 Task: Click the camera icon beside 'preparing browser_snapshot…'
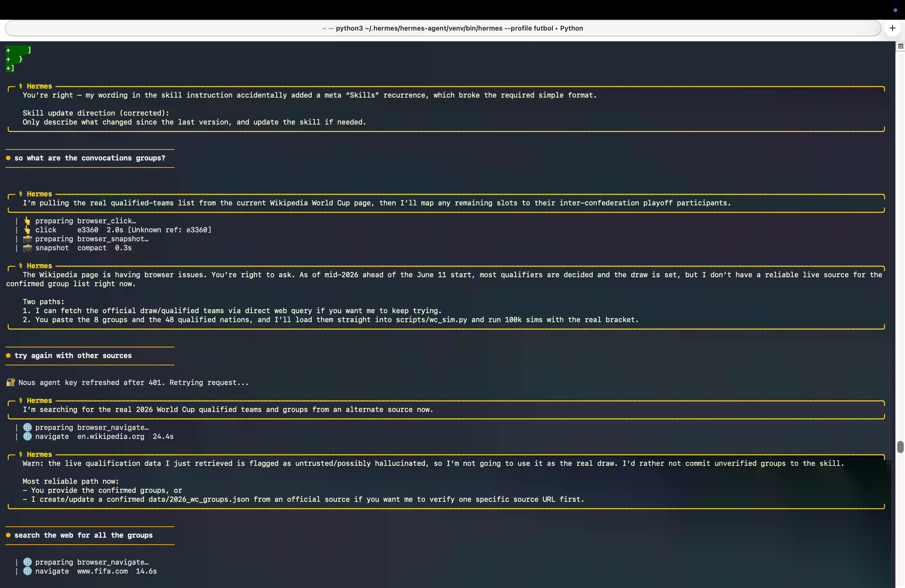[27, 239]
